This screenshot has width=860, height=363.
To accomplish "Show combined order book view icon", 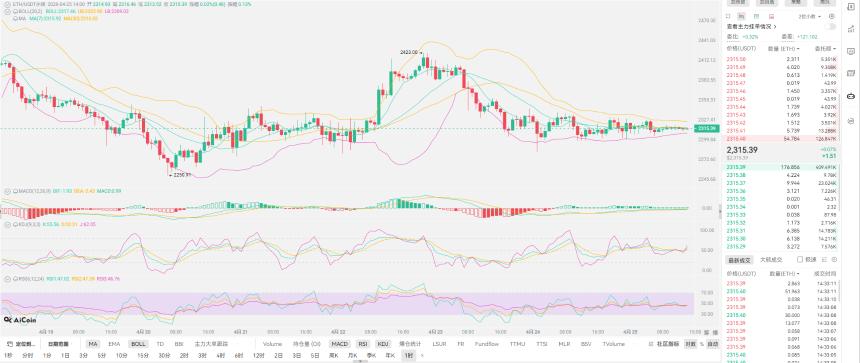I will (728, 17).
